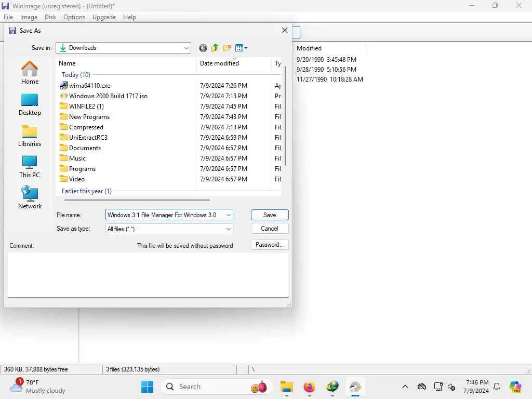Open the Image menu
This screenshot has width=532, height=399.
pos(29,17)
